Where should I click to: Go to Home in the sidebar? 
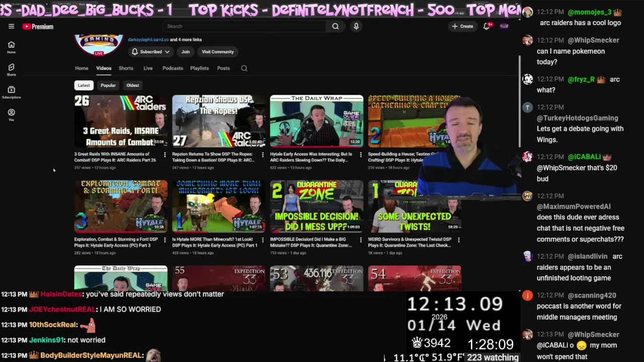pos(11,47)
